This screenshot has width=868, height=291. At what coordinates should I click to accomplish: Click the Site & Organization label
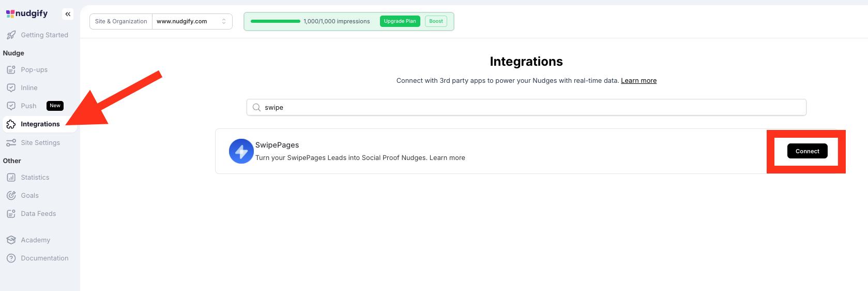(x=121, y=21)
